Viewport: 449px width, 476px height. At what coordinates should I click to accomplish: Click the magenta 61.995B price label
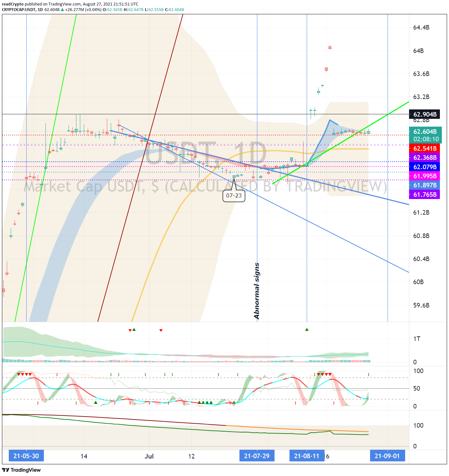tap(425, 176)
